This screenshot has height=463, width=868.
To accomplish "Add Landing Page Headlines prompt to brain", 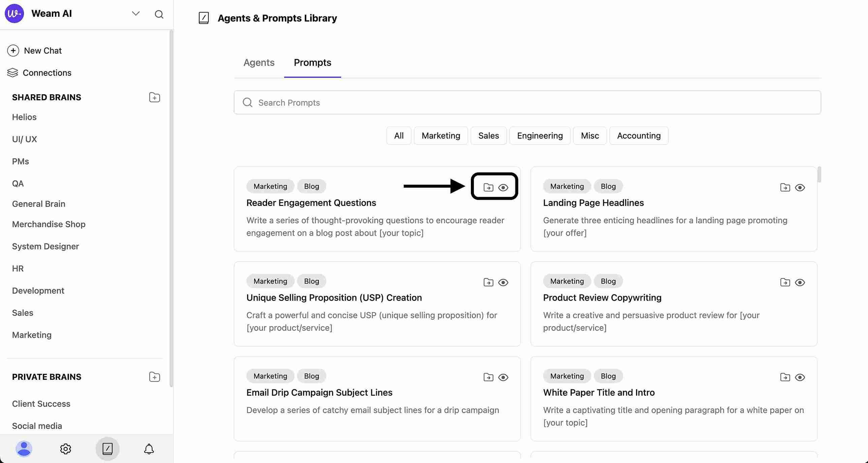I will point(785,187).
